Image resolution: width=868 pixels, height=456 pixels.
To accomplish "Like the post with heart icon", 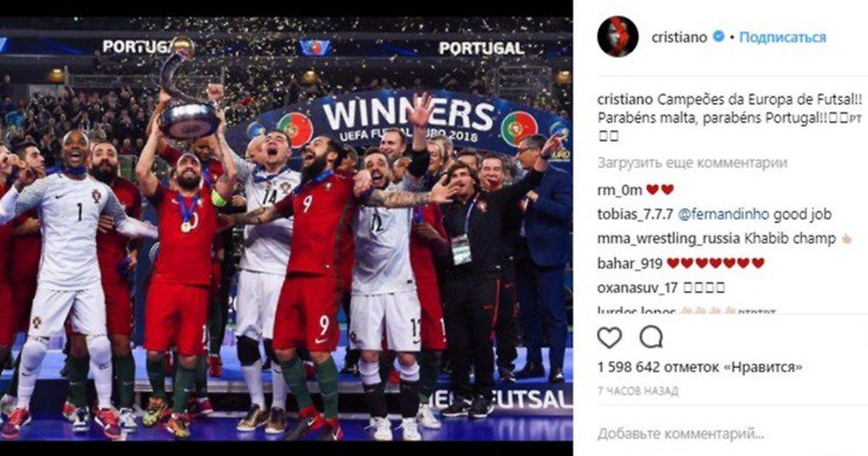I will point(610,337).
